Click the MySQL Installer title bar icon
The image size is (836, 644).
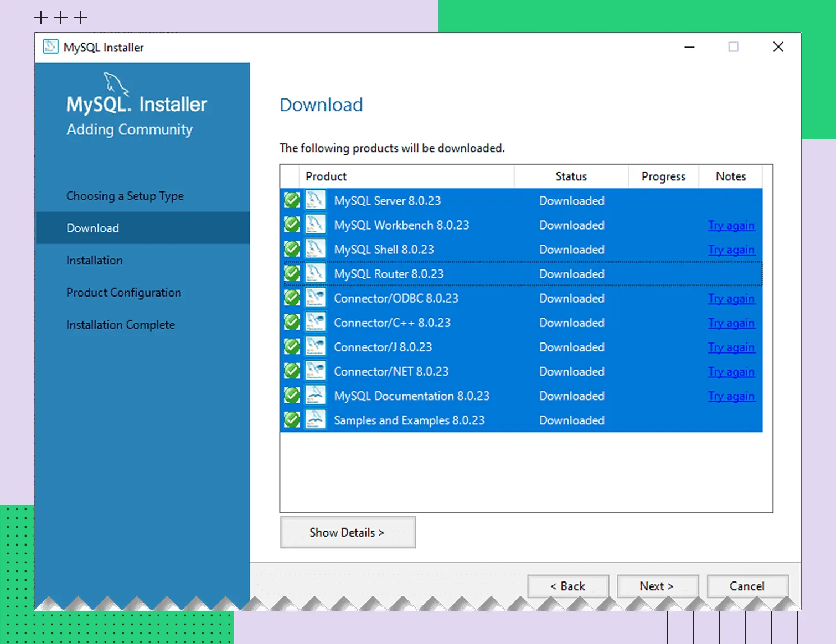[x=50, y=47]
